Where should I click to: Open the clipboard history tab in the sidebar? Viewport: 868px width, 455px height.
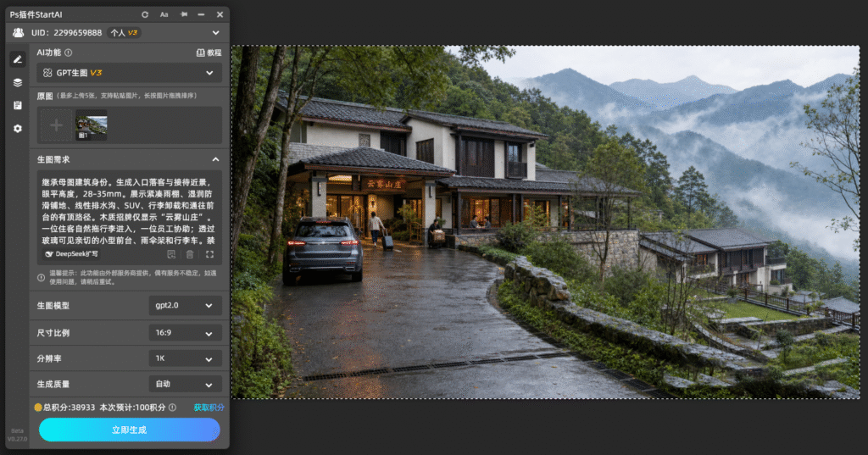18,105
